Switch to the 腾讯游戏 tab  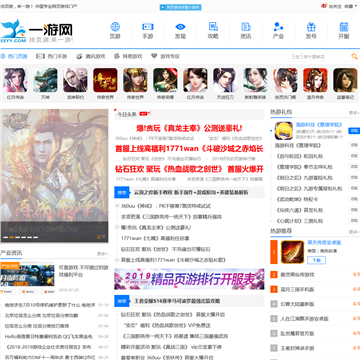click(90, 56)
